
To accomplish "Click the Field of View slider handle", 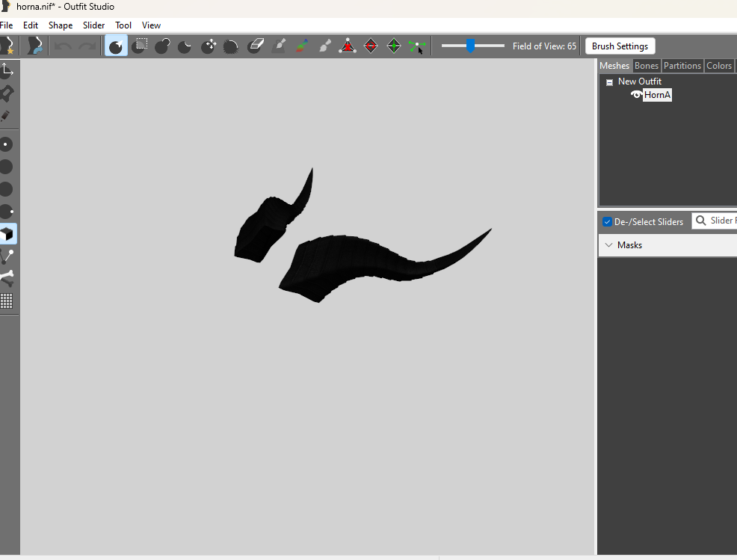I will point(470,46).
